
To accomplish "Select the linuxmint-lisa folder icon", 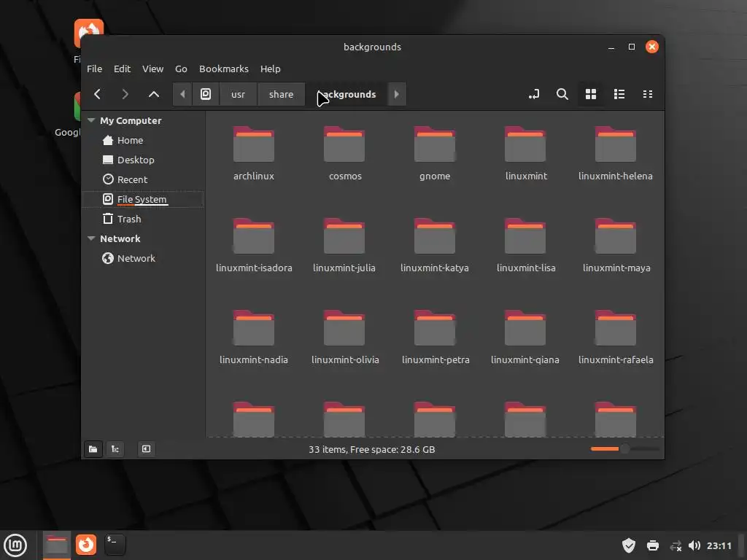I will 525,236.
